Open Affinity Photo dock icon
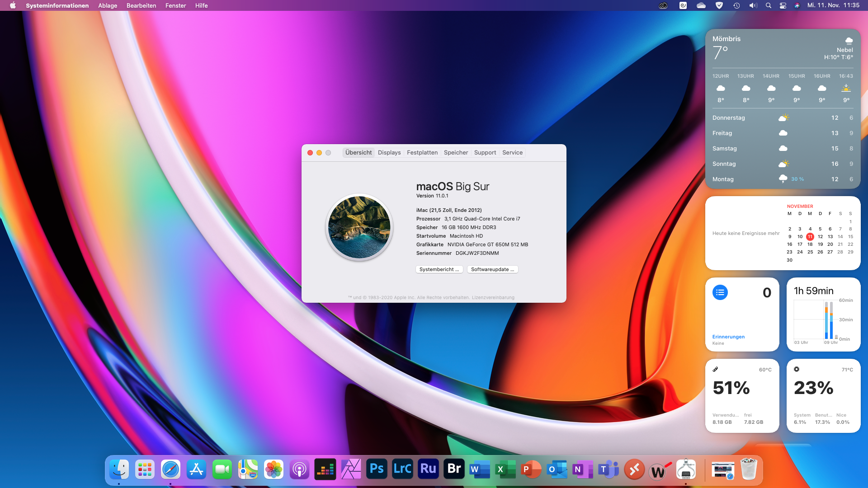Image resolution: width=868 pixels, height=488 pixels. coord(351,469)
